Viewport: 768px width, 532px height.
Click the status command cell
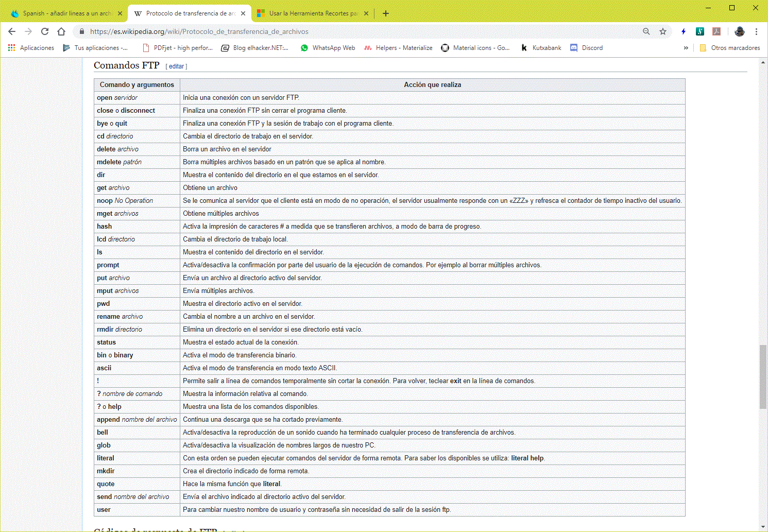[x=137, y=342]
